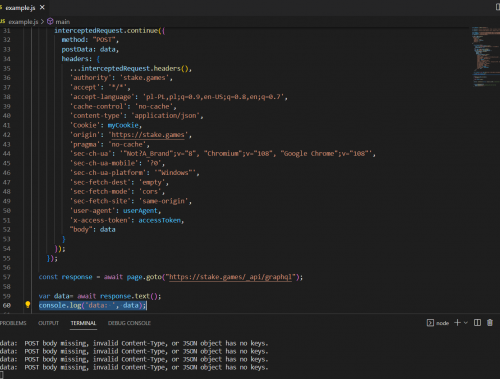The width and height of the screenshot is (500, 379).
Task: Click the 'x-access-token' header key
Action: click(100, 220)
